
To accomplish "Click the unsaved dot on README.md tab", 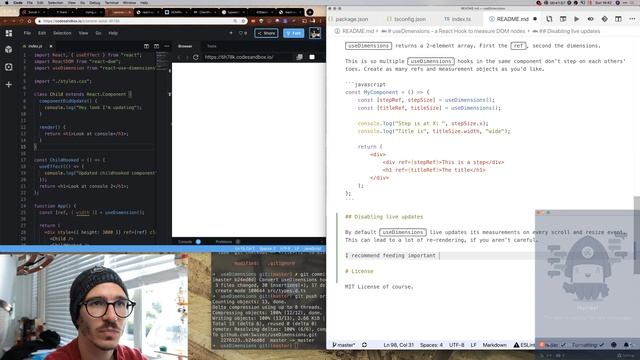I will pyautogui.click(x=535, y=19).
